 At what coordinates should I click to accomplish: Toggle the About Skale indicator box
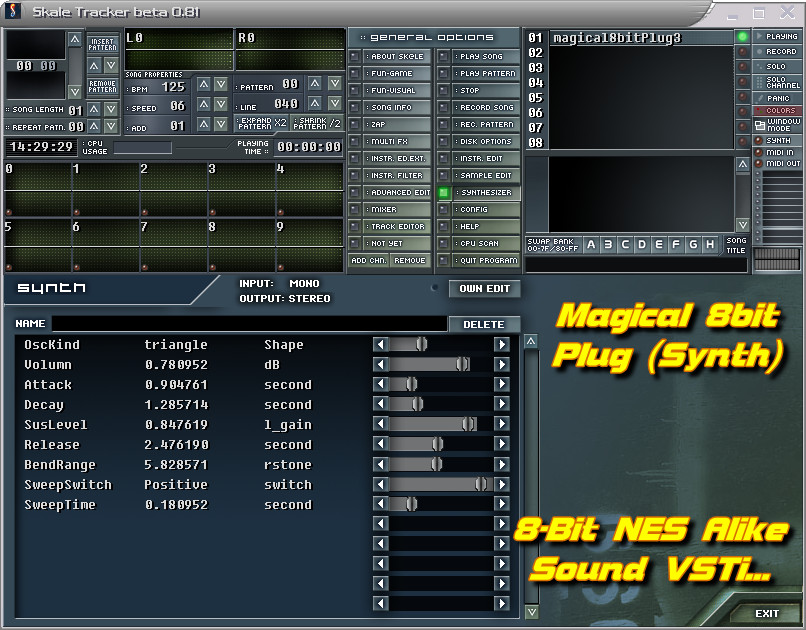click(355, 57)
